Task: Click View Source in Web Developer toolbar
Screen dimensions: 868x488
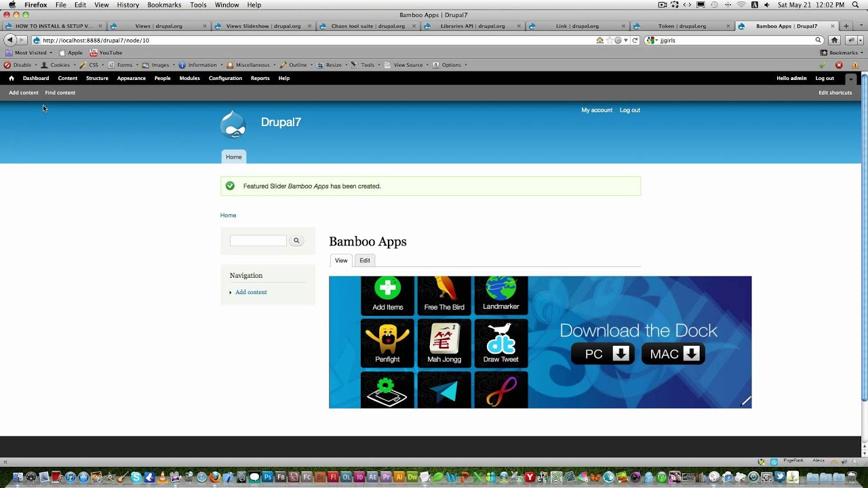Action: (407, 65)
